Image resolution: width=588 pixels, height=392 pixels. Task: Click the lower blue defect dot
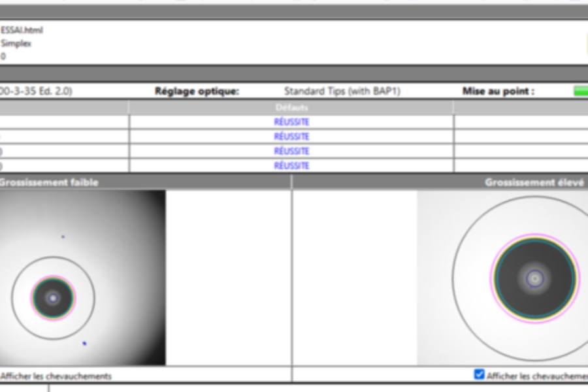point(84,343)
